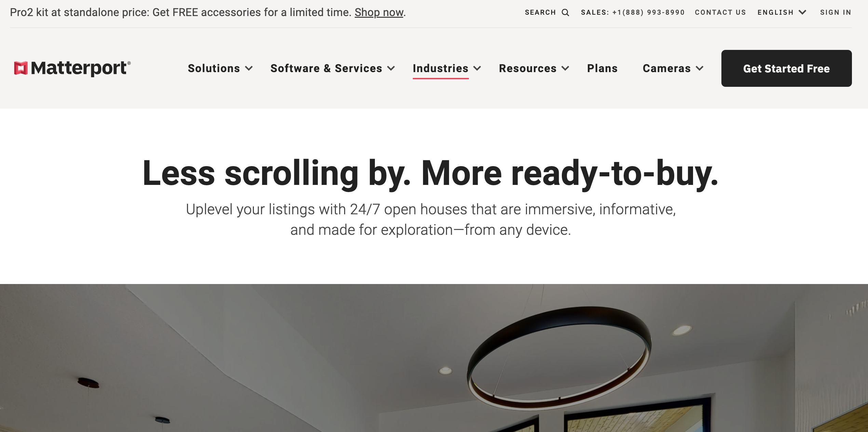Viewport: 868px width, 432px height.
Task: Click the Solutions dropdown arrow
Action: [248, 68]
